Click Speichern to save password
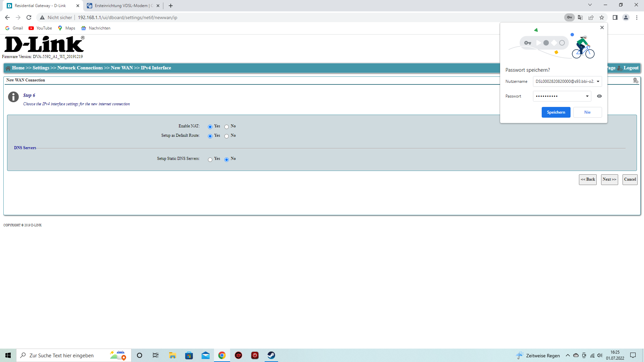This screenshot has height=362, width=644. tap(556, 112)
